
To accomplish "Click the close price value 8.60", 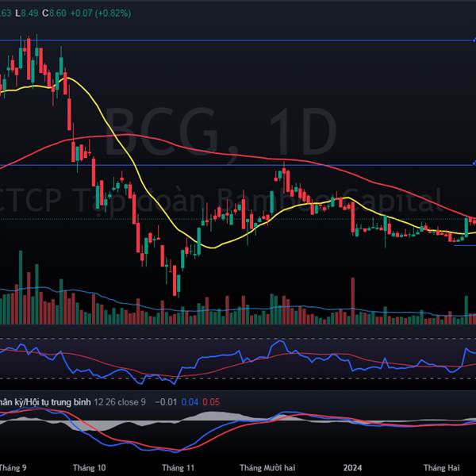I will (x=58, y=13).
